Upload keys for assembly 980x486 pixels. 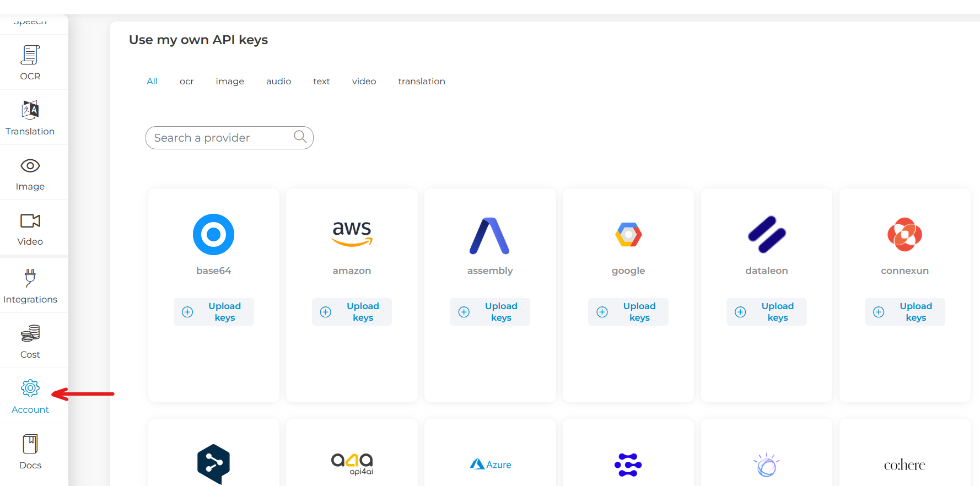(490, 312)
